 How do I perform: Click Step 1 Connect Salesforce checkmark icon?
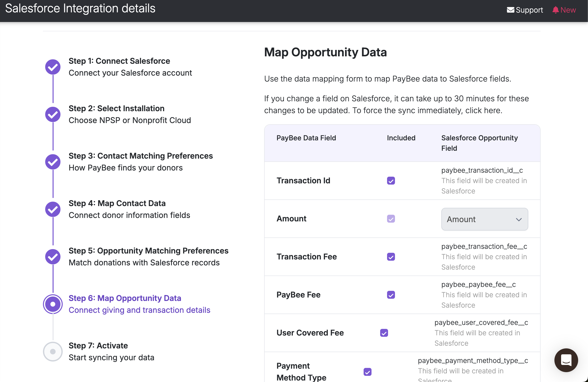click(53, 67)
